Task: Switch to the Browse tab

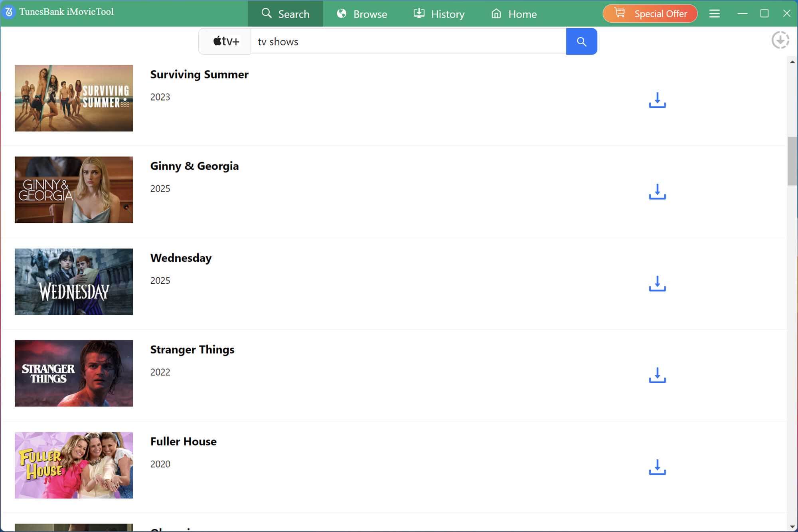Action: coord(362,14)
